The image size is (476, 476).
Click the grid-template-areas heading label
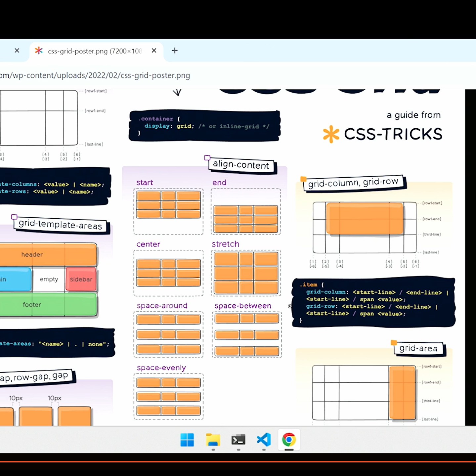tap(60, 225)
